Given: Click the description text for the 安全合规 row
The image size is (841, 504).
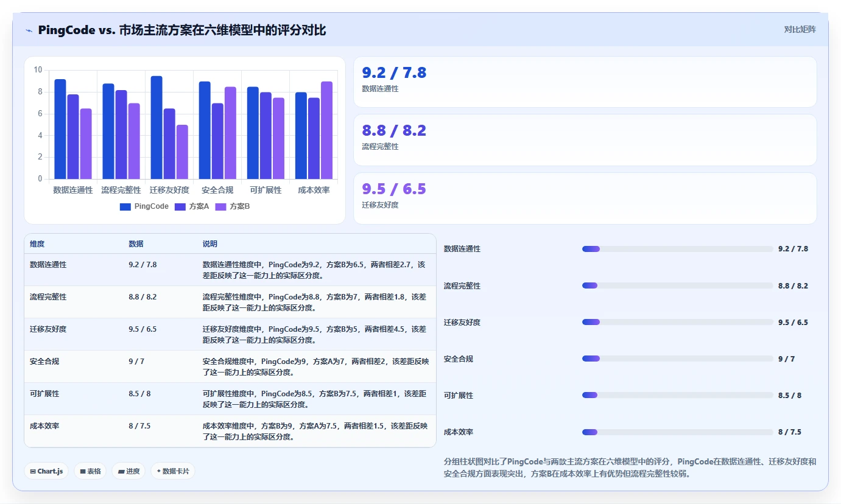Looking at the screenshot, I should pos(315,366).
